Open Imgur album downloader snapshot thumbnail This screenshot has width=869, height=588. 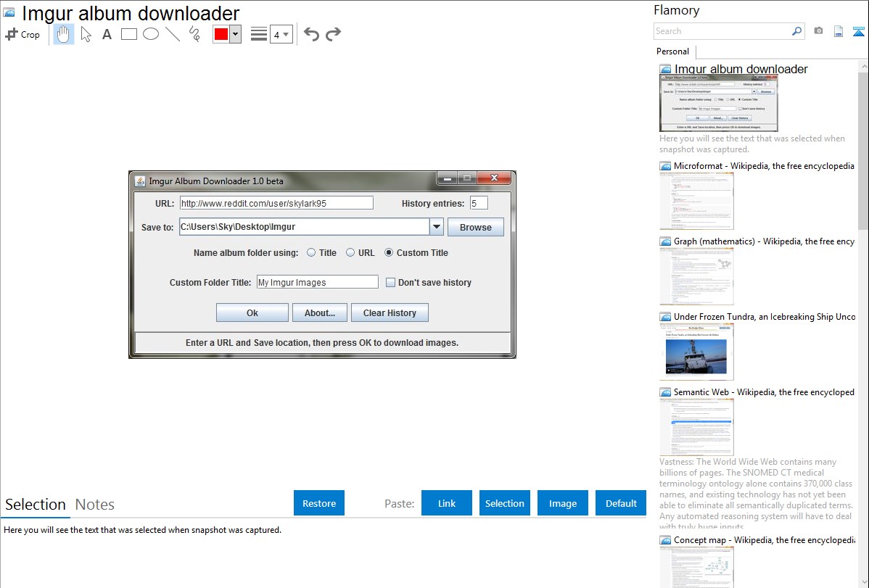point(719,103)
